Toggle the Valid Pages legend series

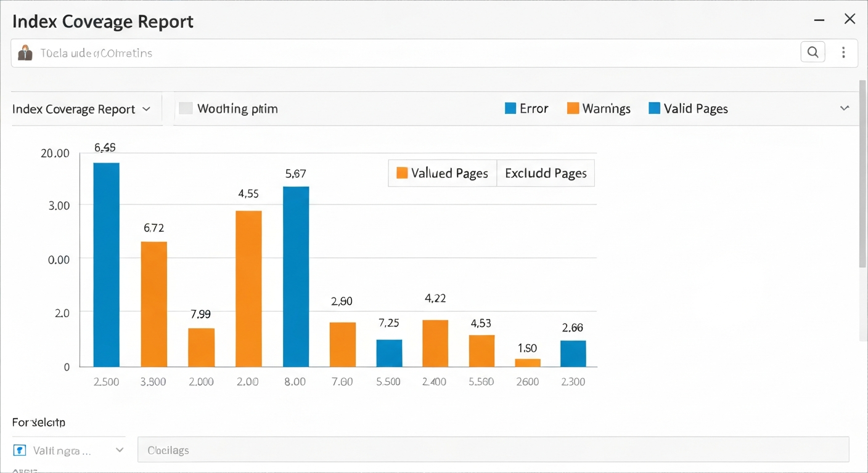688,109
